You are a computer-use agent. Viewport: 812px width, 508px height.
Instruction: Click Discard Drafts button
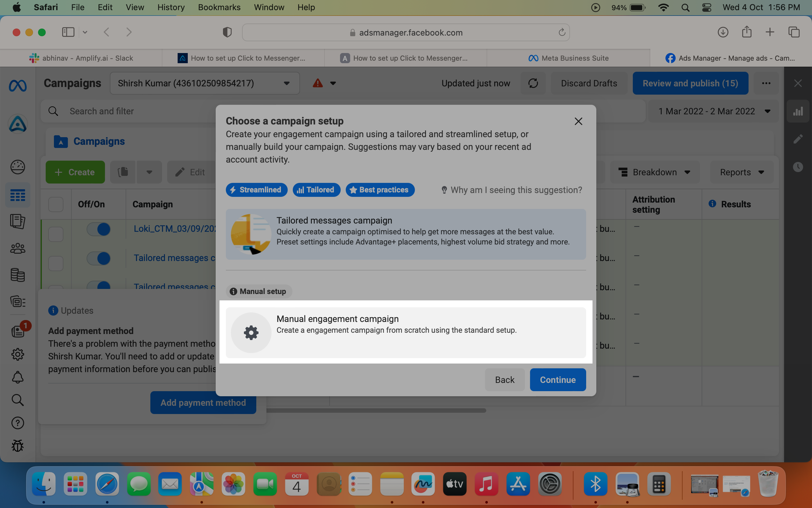pos(589,83)
